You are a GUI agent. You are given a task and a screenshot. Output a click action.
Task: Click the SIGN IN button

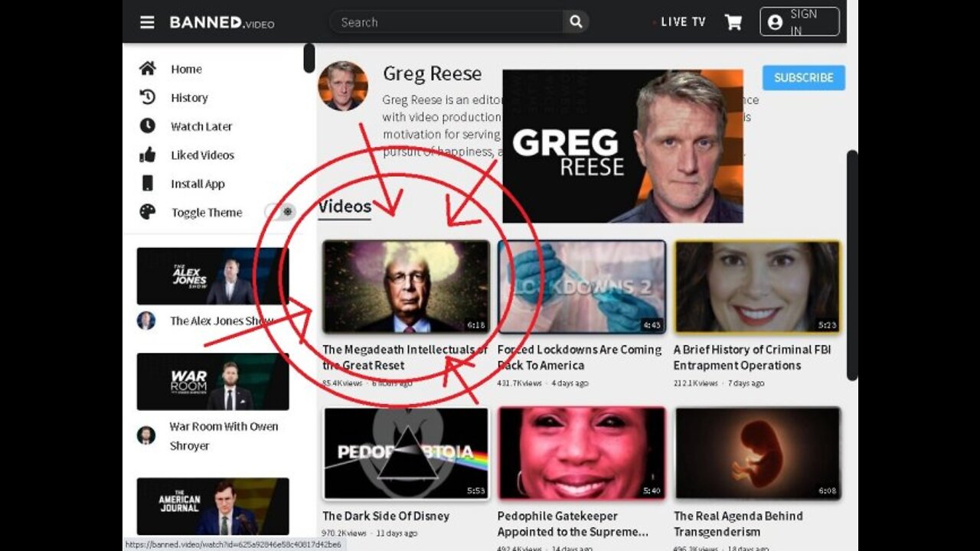799,22
